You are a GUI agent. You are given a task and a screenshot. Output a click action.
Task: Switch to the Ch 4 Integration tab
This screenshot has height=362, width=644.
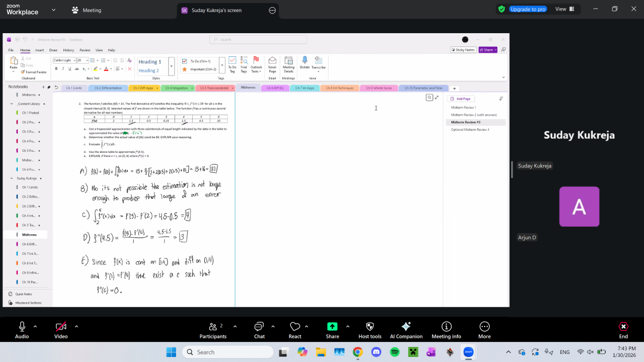click(x=177, y=88)
